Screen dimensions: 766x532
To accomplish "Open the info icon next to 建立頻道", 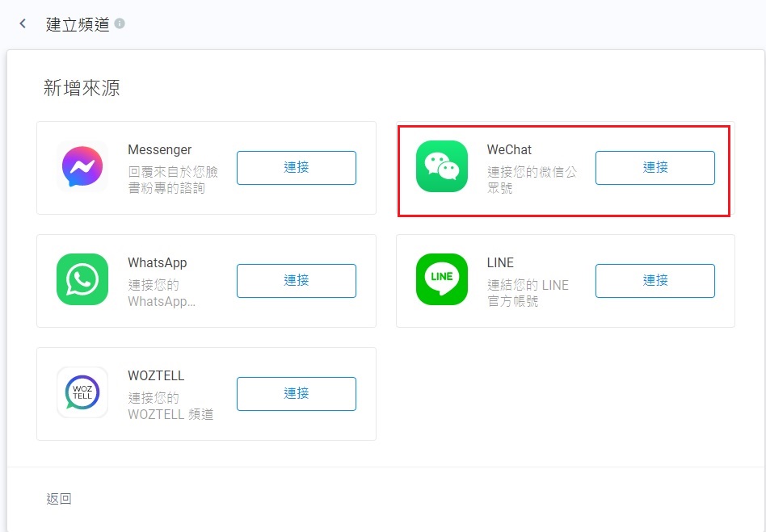I will pos(120,23).
